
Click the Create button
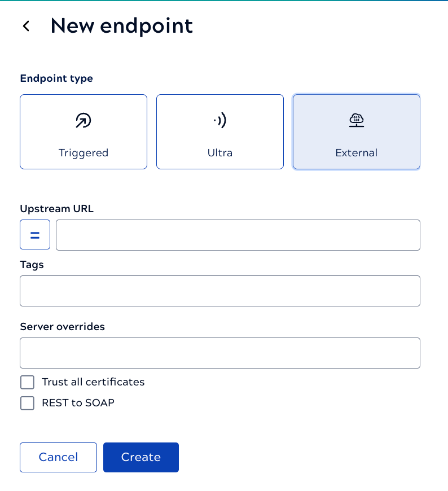pos(140,457)
